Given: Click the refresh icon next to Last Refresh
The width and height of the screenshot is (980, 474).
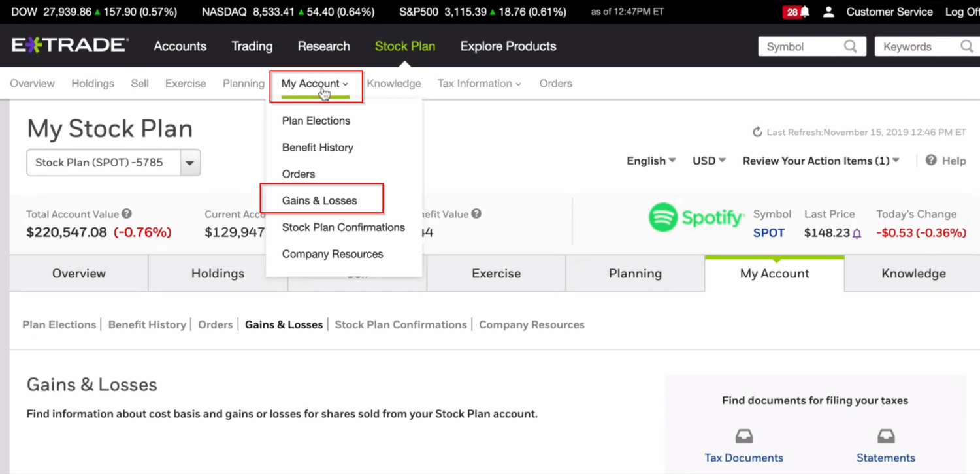Looking at the screenshot, I should point(757,131).
